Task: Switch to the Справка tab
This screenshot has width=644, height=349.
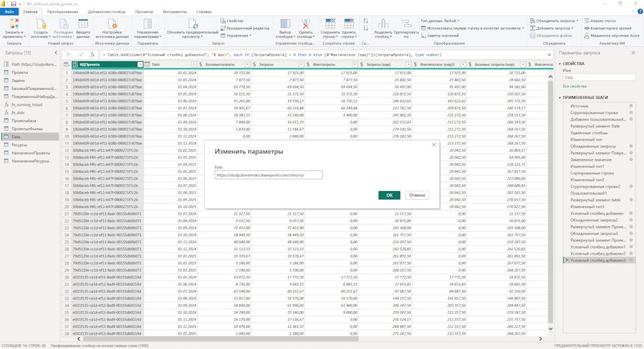Action: tap(204, 12)
